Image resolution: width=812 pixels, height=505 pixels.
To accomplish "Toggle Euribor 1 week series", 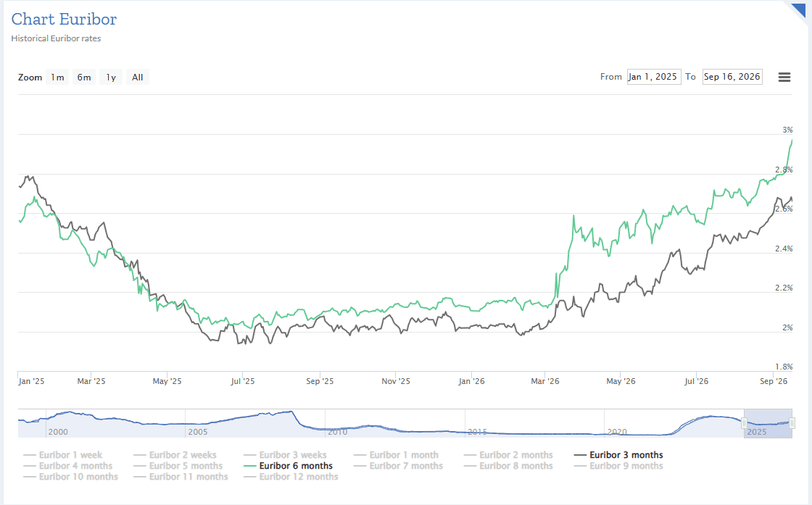I will pos(62,455).
